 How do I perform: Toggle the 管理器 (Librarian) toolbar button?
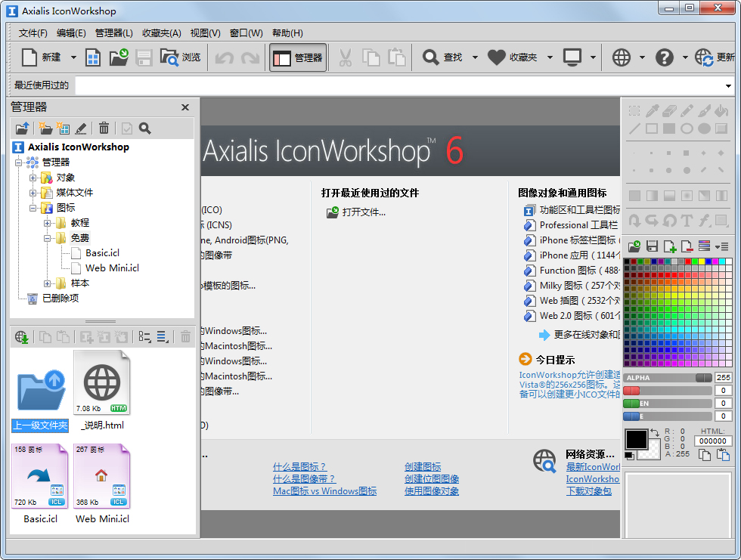[298, 57]
